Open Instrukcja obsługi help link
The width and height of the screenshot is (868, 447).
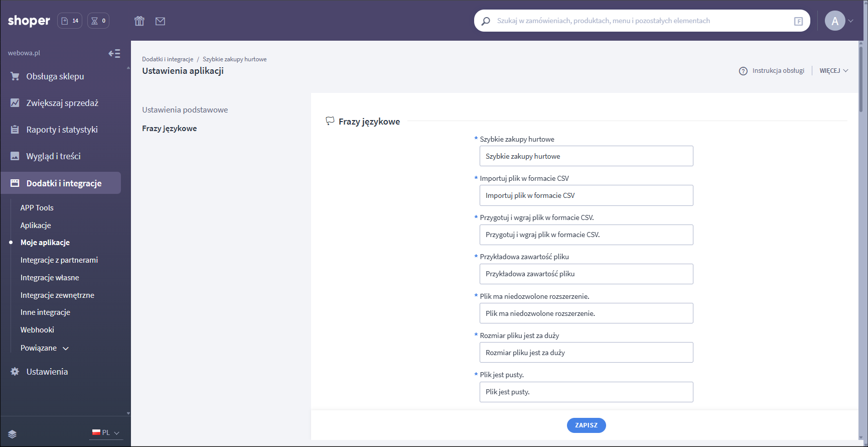click(x=772, y=71)
